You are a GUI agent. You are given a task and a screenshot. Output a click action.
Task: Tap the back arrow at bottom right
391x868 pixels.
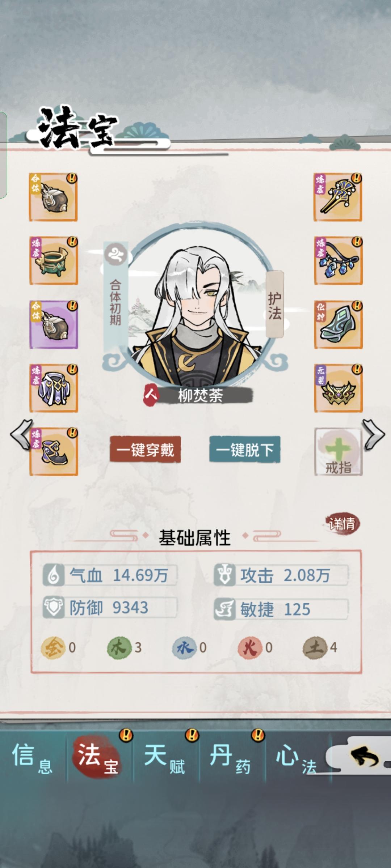point(364,757)
